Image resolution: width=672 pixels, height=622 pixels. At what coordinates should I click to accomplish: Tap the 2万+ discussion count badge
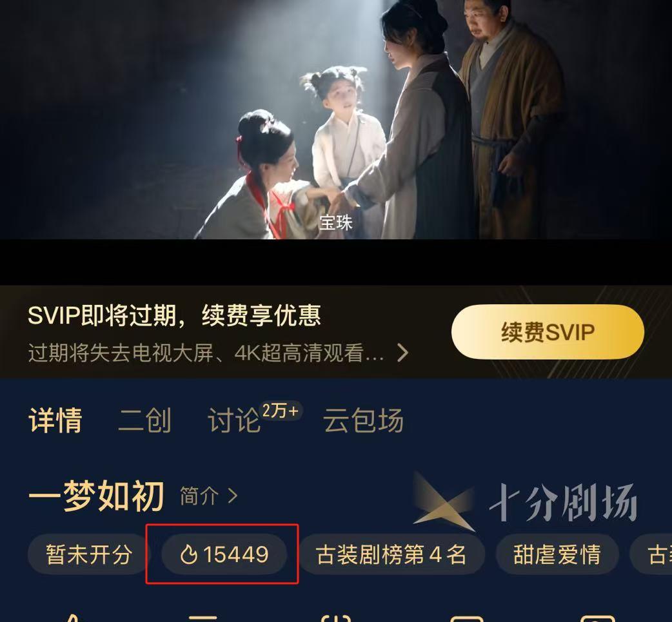(x=281, y=411)
